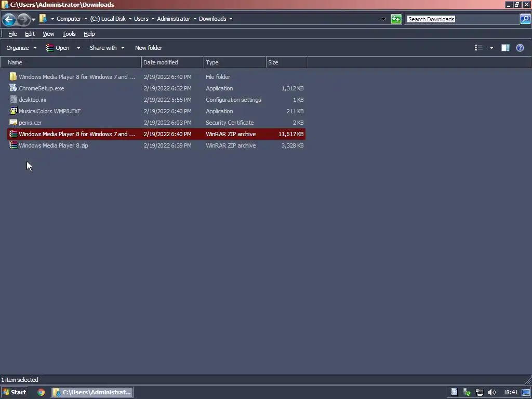The width and height of the screenshot is (532, 399).
Task: Select the ChromeSetup.exe file icon
Action: 13,88
